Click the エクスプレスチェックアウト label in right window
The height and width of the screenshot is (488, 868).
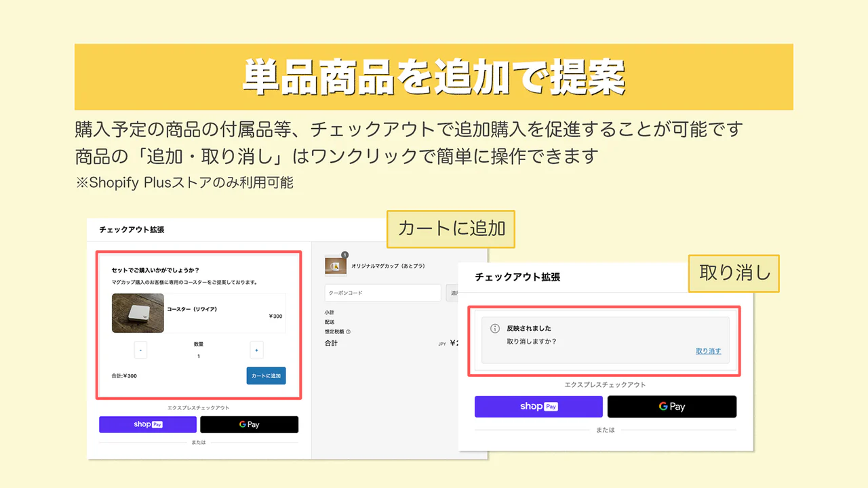click(x=606, y=384)
